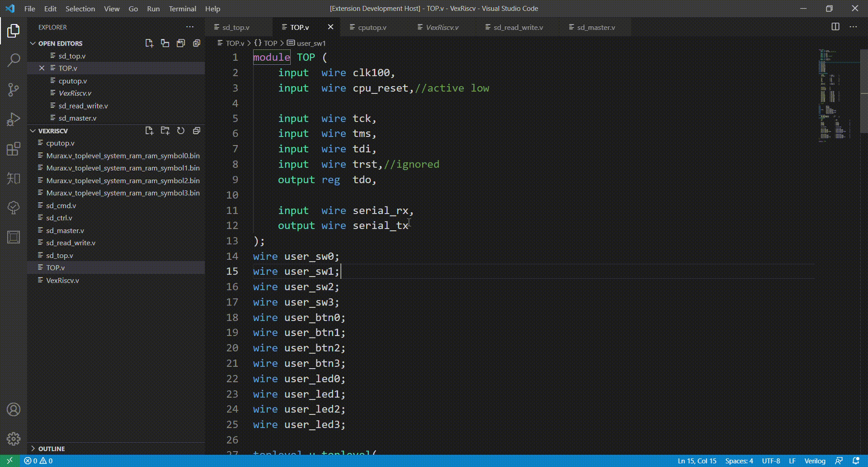Place cursor on line 12 serial_tx
The height and width of the screenshot is (467, 868).
(380, 225)
